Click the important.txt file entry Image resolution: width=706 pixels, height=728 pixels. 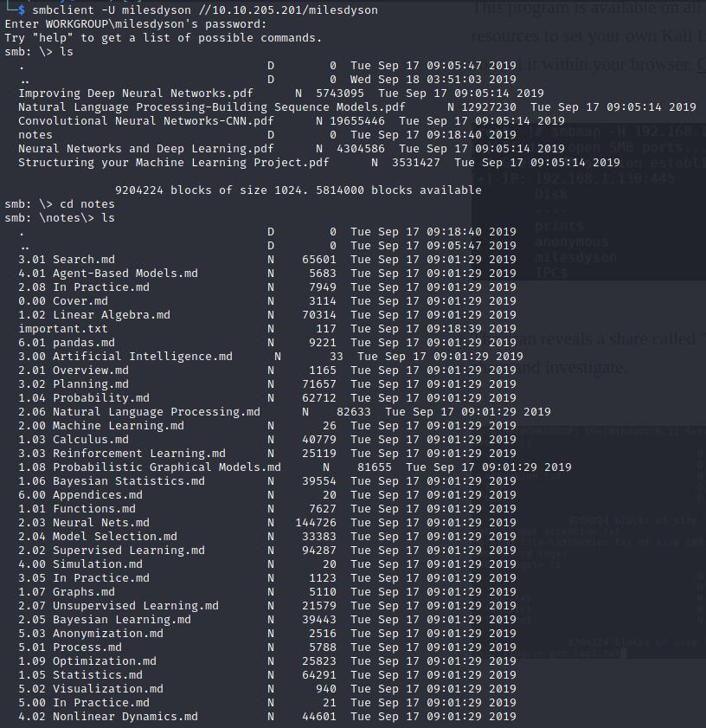click(x=62, y=329)
